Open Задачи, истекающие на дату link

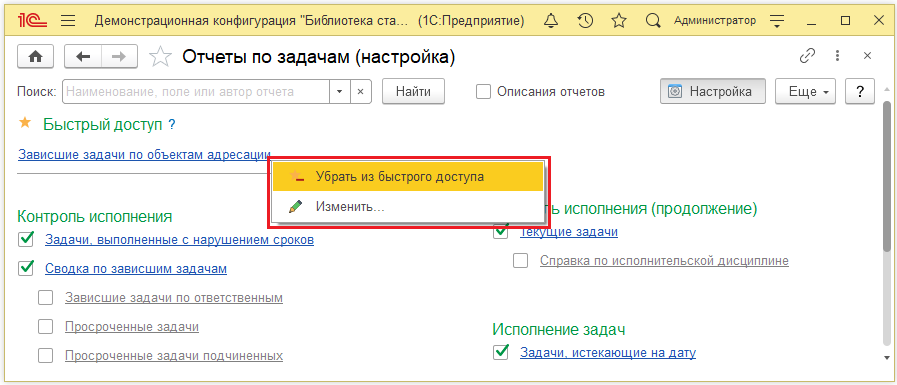tap(608, 352)
